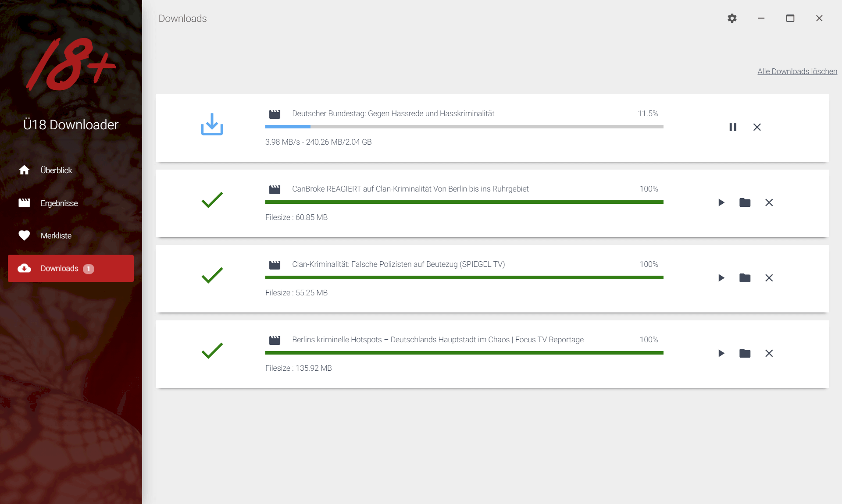The height and width of the screenshot is (504, 842).
Task: Open folder for Focus TV Reportage
Action: click(x=745, y=353)
